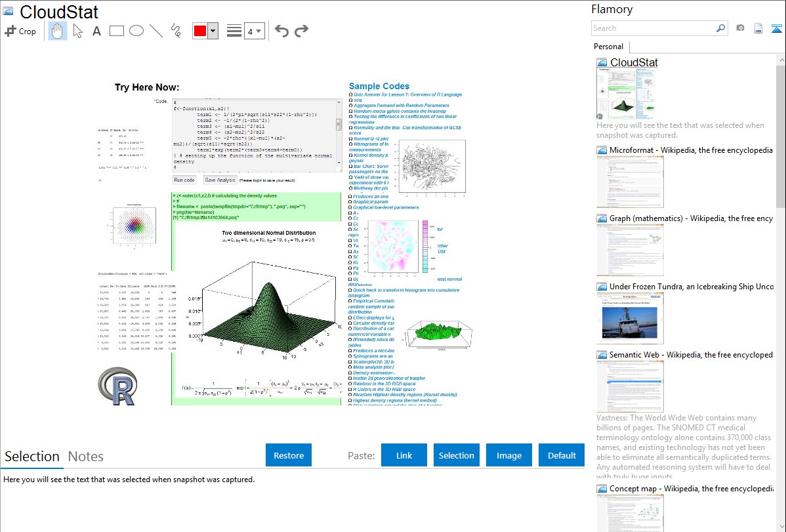The image size is (786, 532).
Task: Redo the last annotation
Action: point(301,31)
